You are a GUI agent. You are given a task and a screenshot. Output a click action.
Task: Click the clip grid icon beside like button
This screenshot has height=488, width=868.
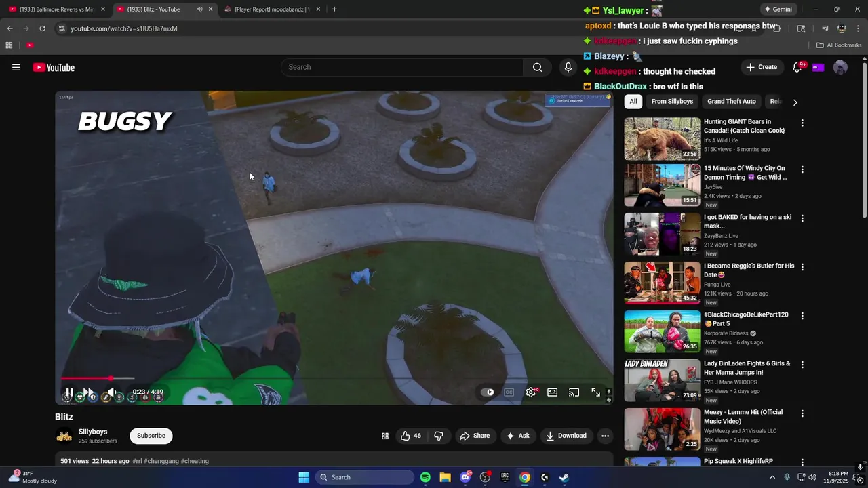pos(385,436)
